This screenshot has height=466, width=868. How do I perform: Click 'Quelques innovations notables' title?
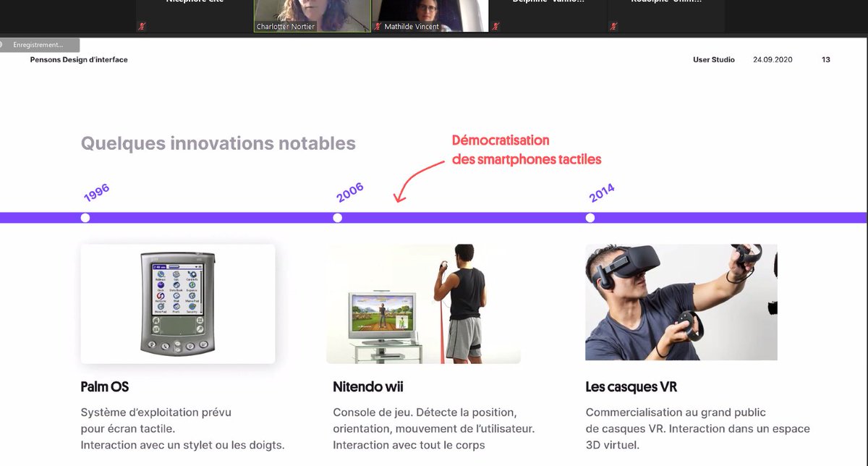[x=218, y=143]
